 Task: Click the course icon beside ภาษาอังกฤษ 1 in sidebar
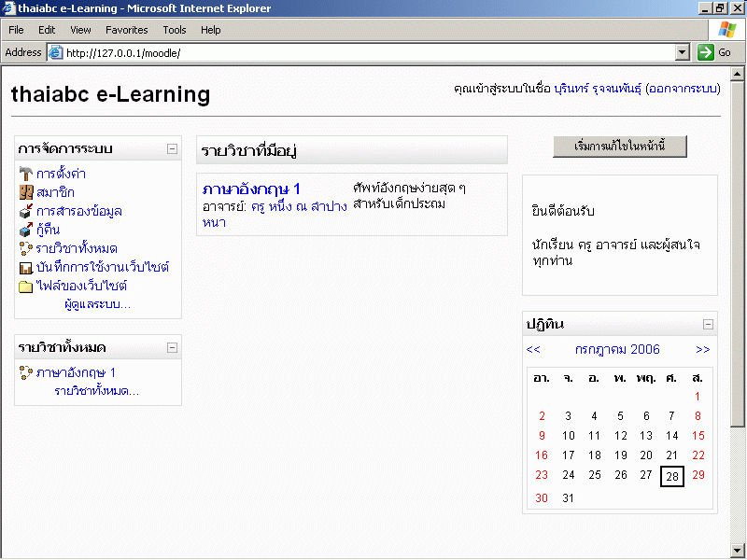pos(26,372)
